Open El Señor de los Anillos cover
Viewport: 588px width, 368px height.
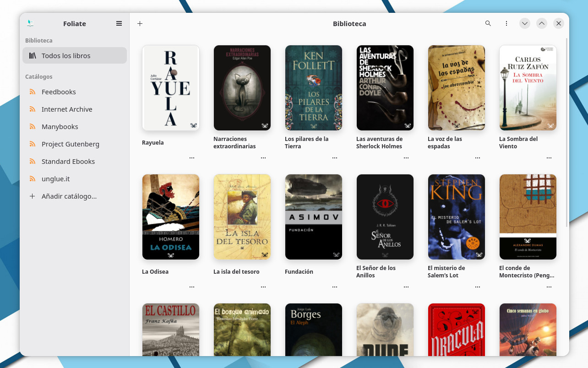click(x=385, y=217)
